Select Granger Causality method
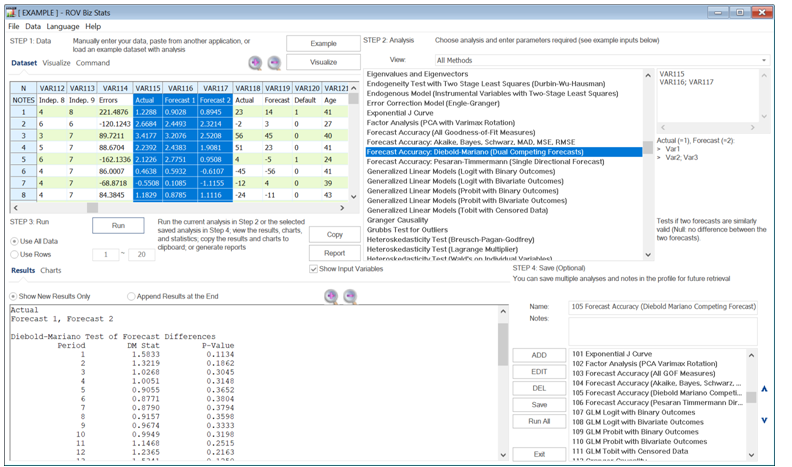The image size is (792, 467). coord(397,220)
